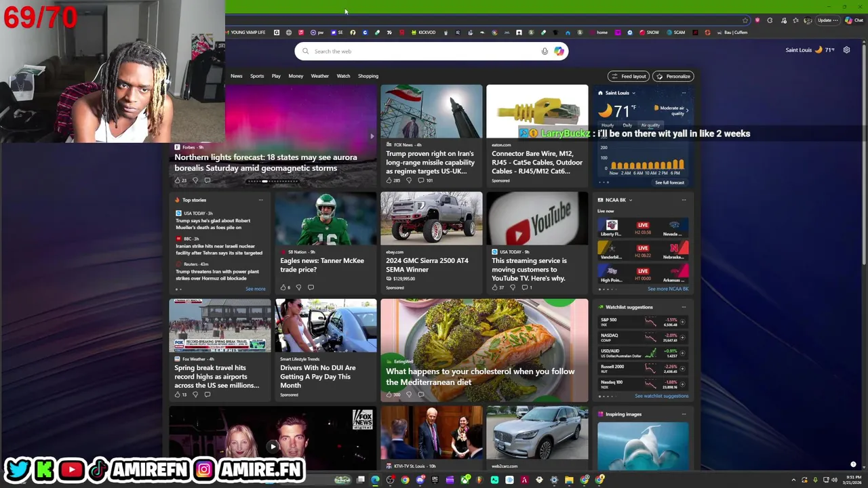Open the Copilot Chat button in browser toolbar

click(854, 20)
